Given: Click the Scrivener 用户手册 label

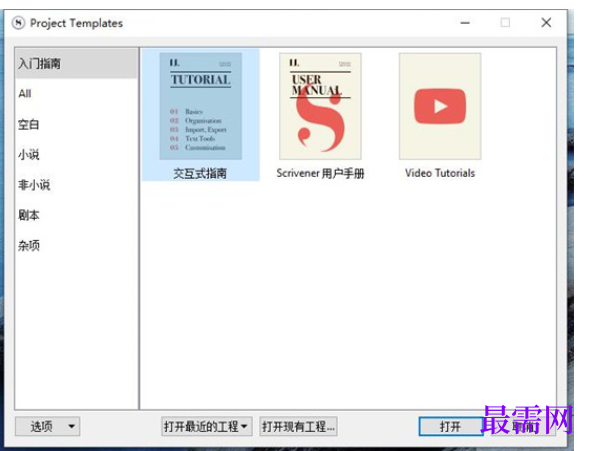Looking at the screenshot, I should pos(320,173).
